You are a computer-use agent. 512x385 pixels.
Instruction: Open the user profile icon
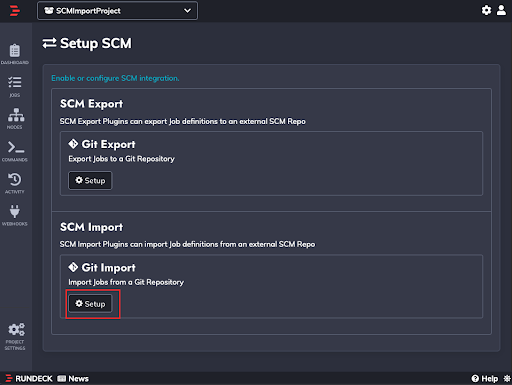click(501, 10)
